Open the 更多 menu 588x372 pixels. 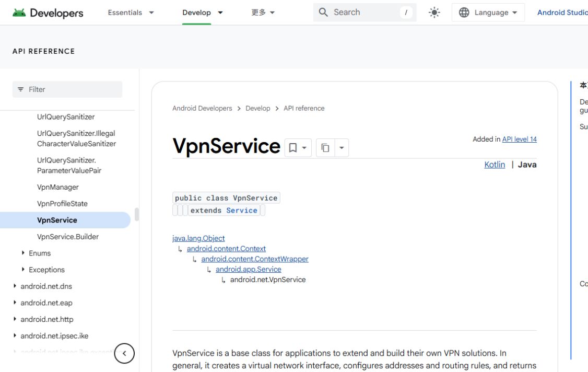pos(263,13)
